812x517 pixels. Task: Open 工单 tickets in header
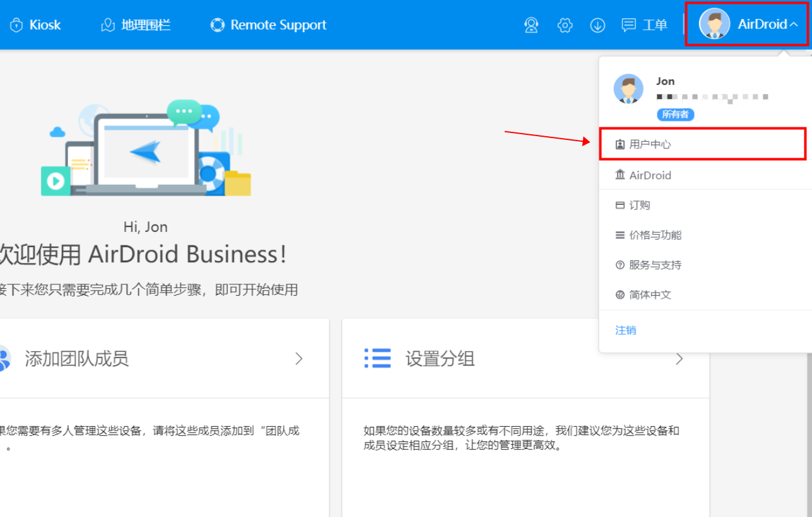[x=644, y=25]
